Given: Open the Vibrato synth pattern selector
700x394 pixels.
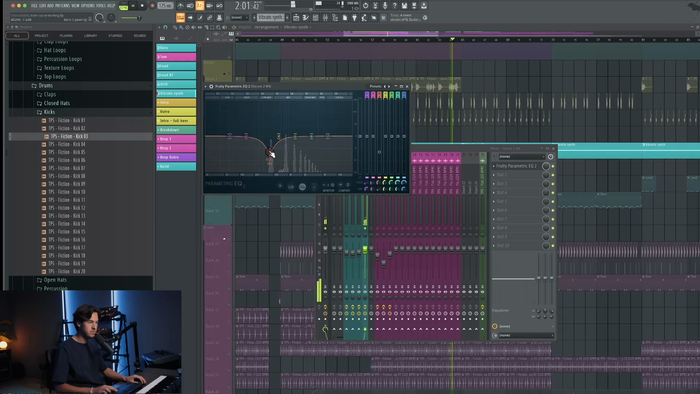Looking at the screenshot, I should 270,17.
